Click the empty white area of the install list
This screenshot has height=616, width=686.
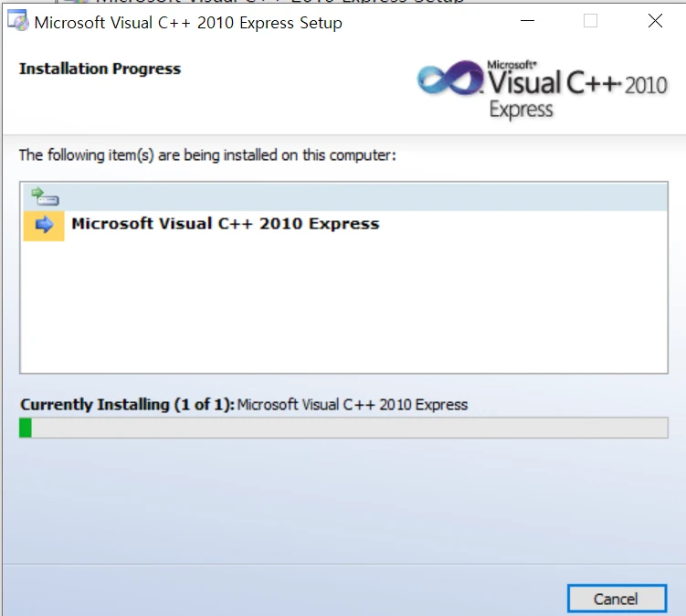(x=343, y=311)
